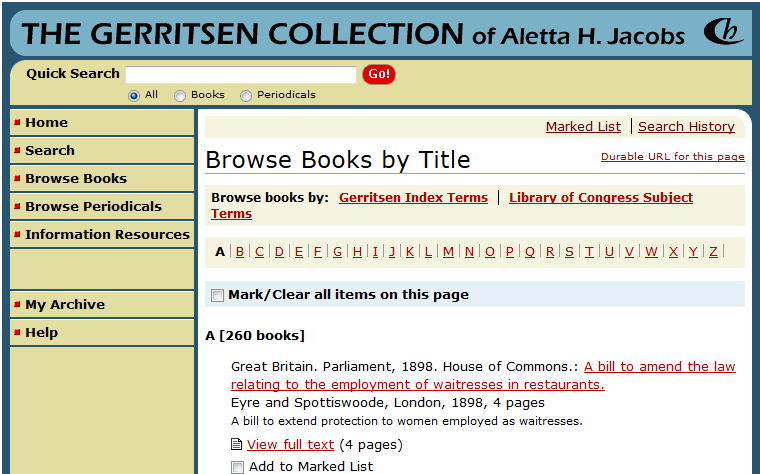Screen dimensions: 760x474
Task: Jump to letter Z titles
Action: tap(713, 252)
